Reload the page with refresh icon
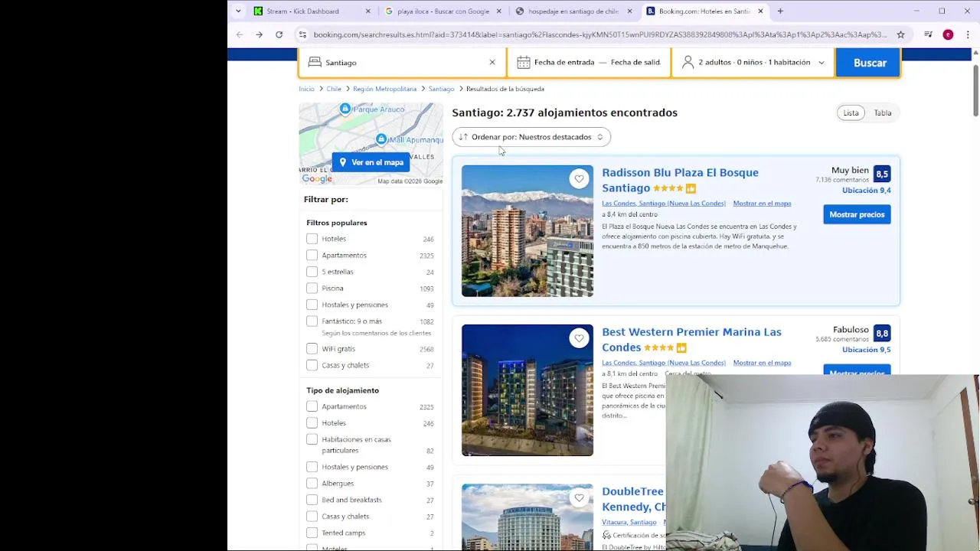980x551 pixels. point(279,34)
